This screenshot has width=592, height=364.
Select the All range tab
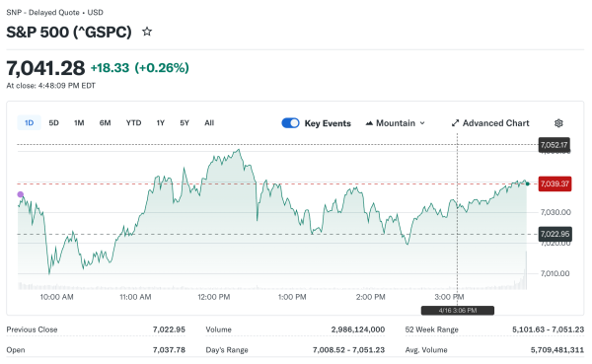point(209,122)
